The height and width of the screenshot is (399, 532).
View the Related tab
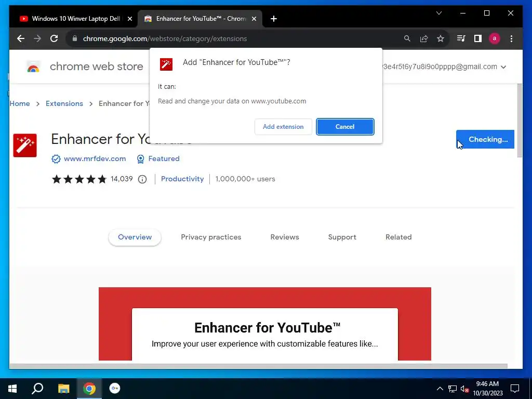pyautogui.click(x=398, y=237)
